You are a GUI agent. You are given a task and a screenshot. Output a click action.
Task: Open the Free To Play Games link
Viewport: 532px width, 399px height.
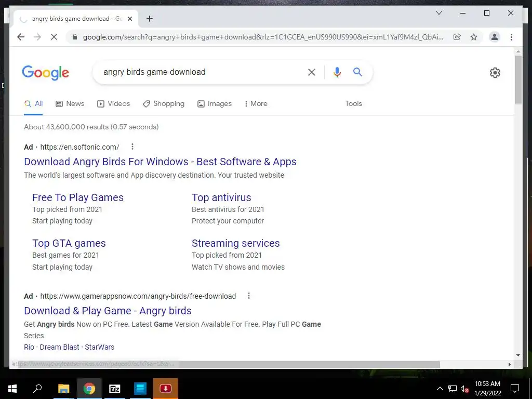tap(78, 197)
